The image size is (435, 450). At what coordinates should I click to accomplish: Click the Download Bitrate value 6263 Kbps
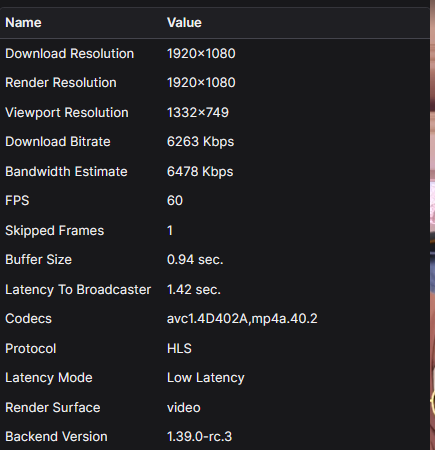pyautogui.click(x=200, y=142)
